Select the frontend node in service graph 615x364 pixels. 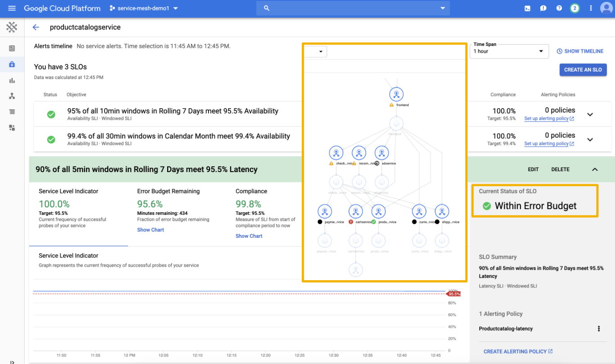point(396,94)
